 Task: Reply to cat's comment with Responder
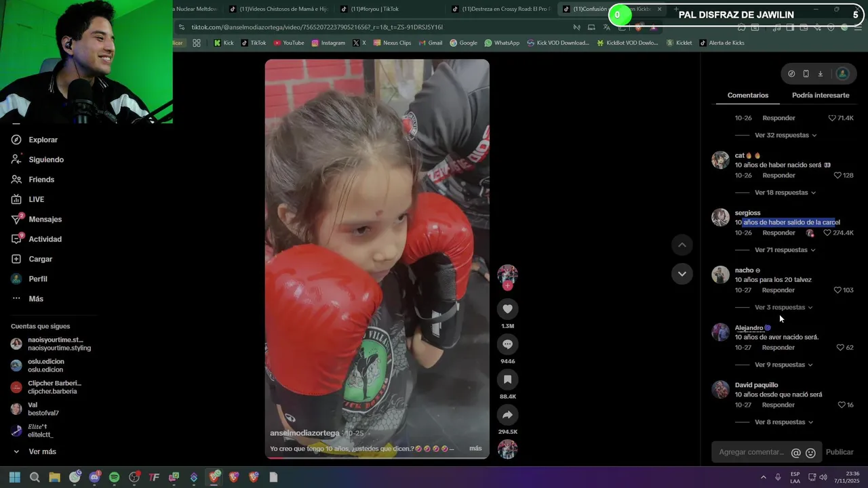pyautogui.click(x=778, y=176)
